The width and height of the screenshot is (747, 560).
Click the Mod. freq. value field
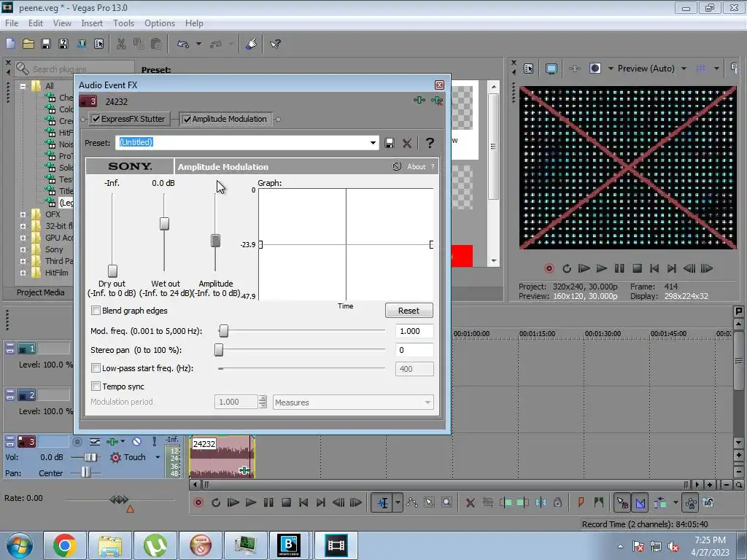coord(414,331)
